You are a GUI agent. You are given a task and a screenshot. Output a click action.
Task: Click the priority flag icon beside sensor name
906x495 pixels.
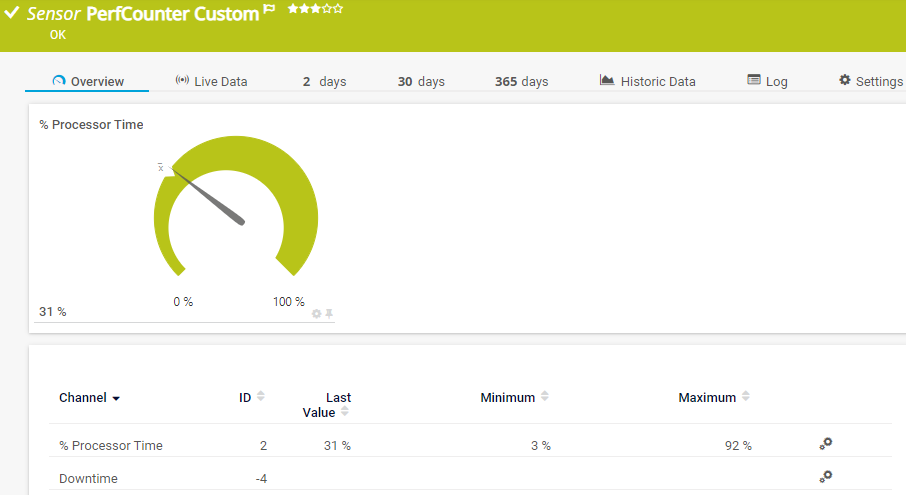(269, 11)
